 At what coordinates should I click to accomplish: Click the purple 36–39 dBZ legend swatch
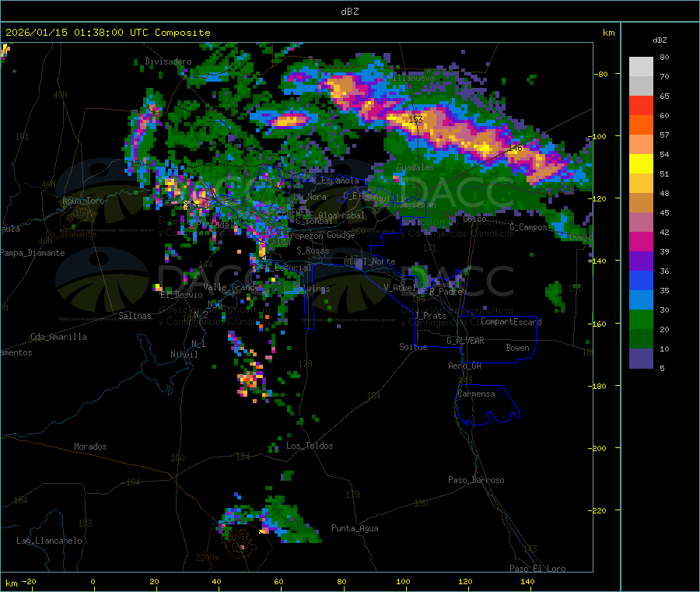coord(641,261)
